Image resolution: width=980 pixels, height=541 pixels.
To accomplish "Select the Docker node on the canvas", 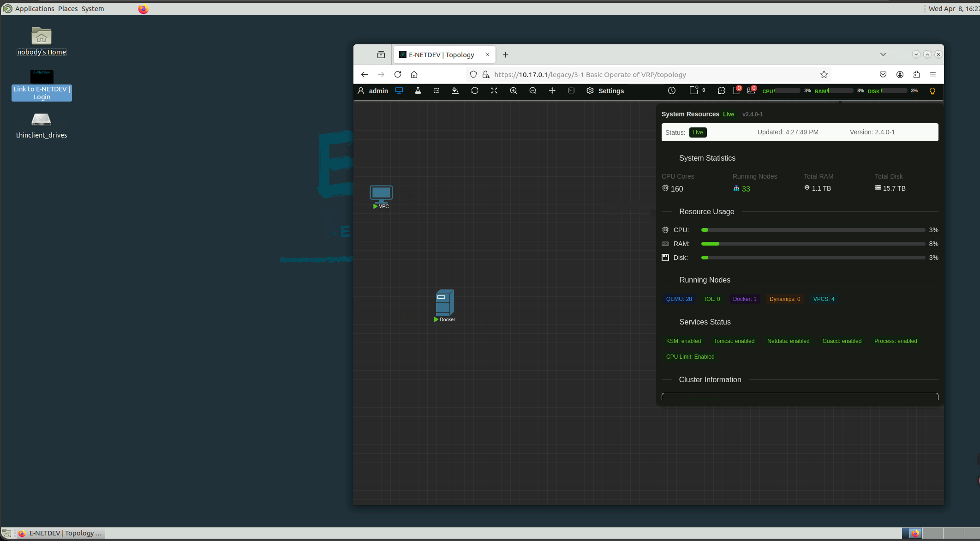I will tap(445, 305).
